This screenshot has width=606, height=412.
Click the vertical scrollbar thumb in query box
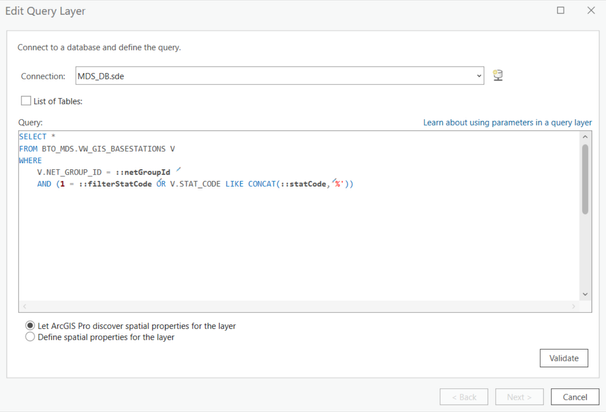(585, 179)
